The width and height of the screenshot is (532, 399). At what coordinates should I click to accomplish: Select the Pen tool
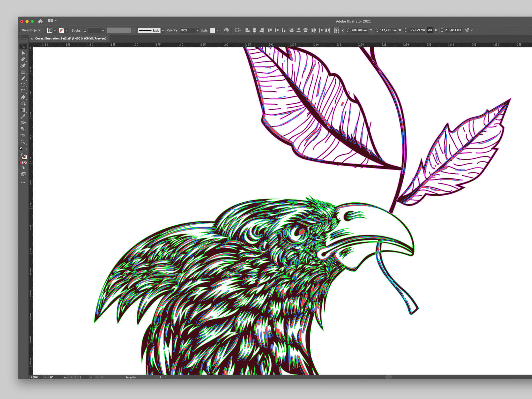(x=23, y=59)
